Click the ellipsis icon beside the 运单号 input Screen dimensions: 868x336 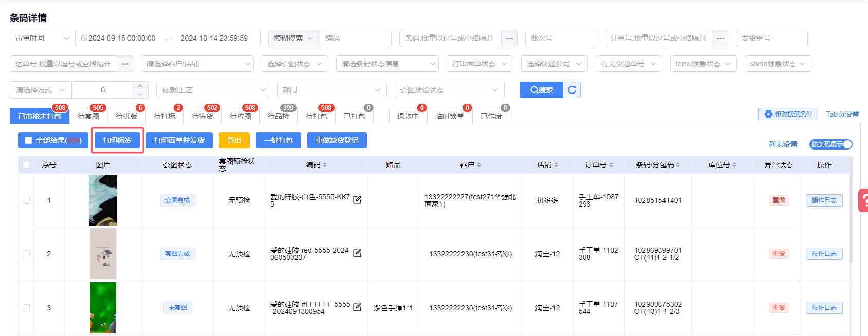[125, 64]
